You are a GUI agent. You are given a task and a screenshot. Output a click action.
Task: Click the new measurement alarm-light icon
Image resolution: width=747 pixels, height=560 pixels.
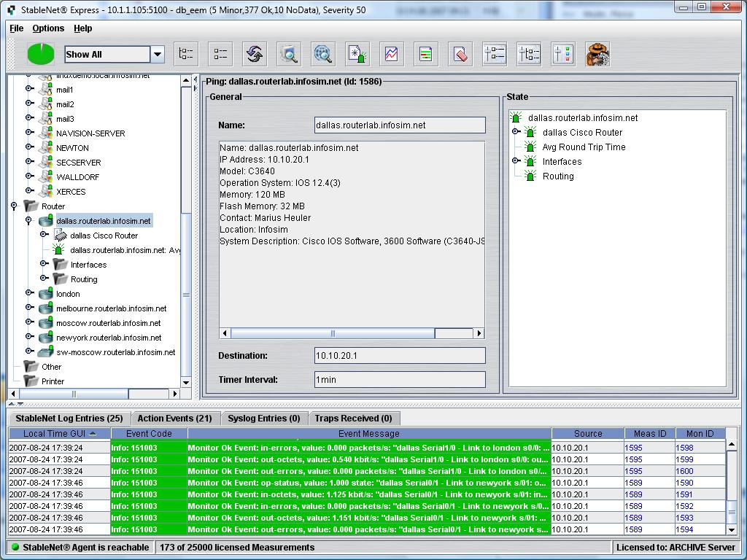[x=357, y=54]
